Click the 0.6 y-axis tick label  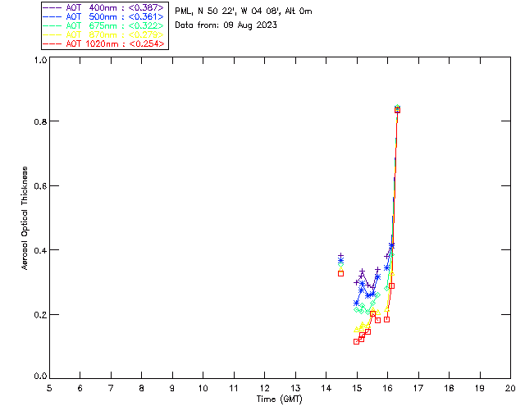pos(40,186)
